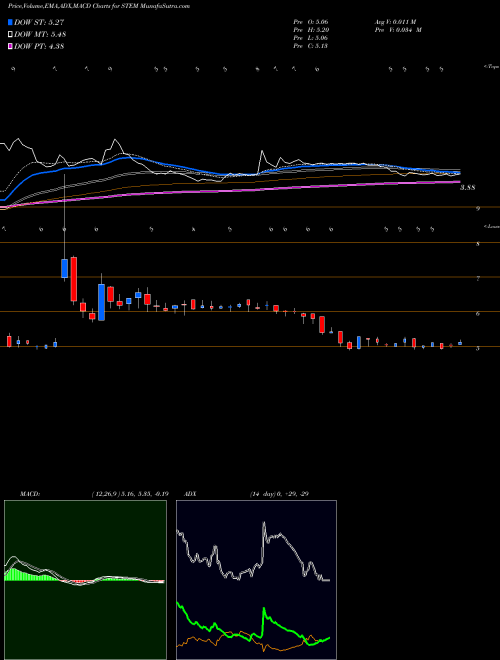This screenshot has height=660, width=500.
Task: Click the tallest red candlestick beside the blue spike candle
Action: [74, 279]
